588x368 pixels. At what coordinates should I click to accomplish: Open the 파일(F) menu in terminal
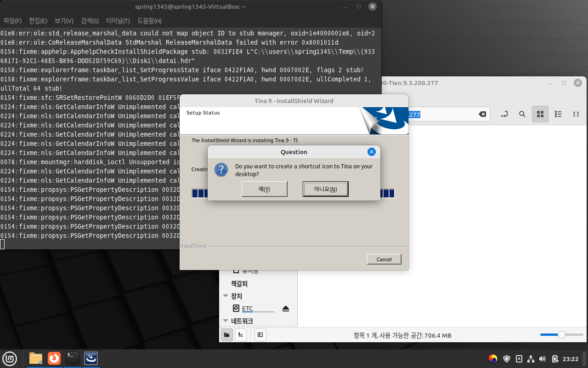[x=12, y=21]
